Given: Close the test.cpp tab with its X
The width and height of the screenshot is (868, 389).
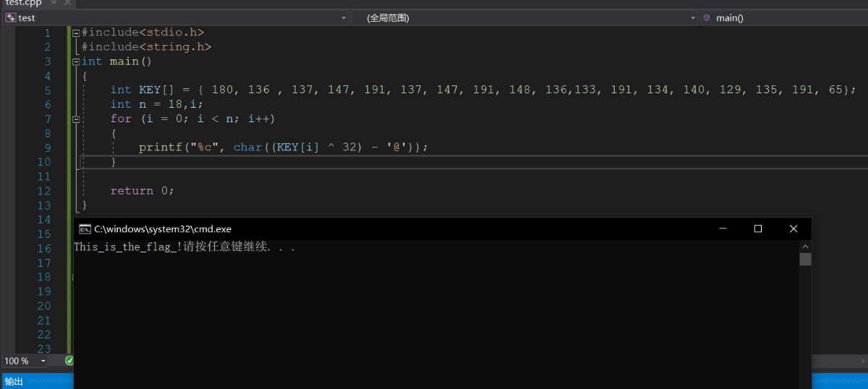Looking at the screenshot, I should (x=67, y=3).
